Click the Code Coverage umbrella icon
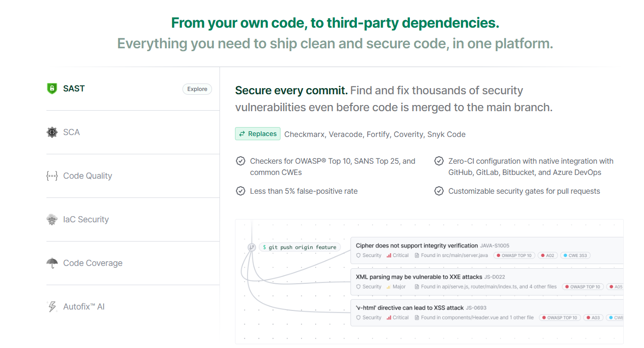 (52, 263)
